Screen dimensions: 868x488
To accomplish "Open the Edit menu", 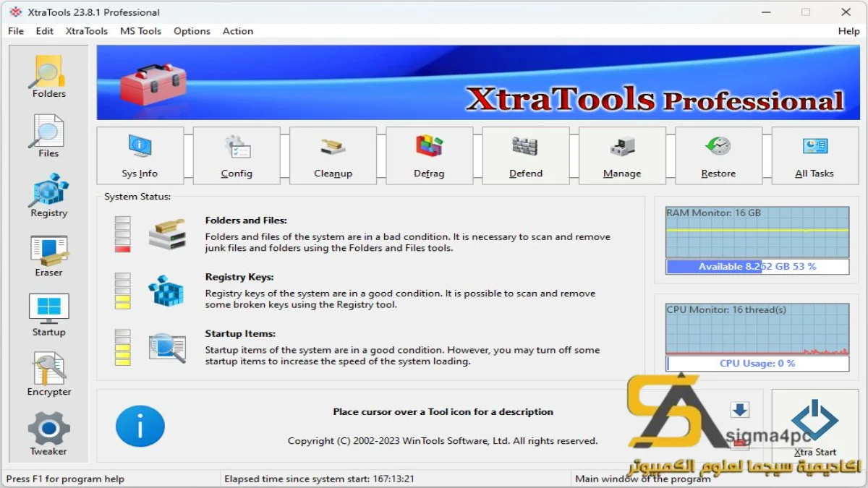I will pos(45,31).
